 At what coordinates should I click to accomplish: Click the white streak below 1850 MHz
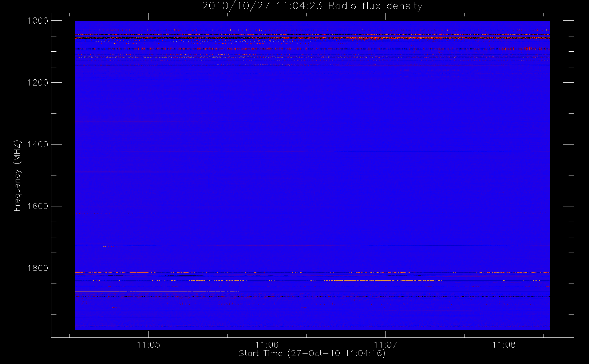click(x=157, y=292)
